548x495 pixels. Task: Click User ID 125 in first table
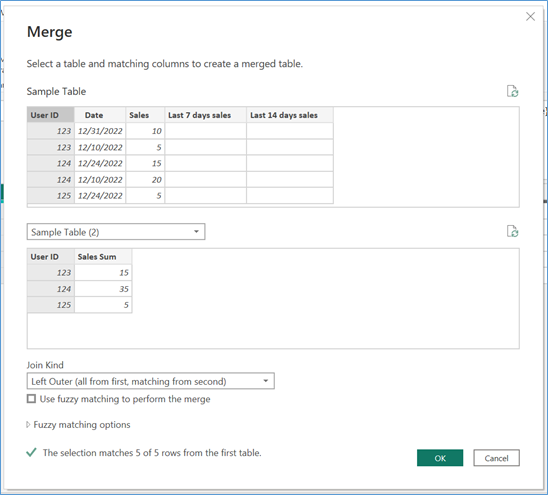(51, 196)
